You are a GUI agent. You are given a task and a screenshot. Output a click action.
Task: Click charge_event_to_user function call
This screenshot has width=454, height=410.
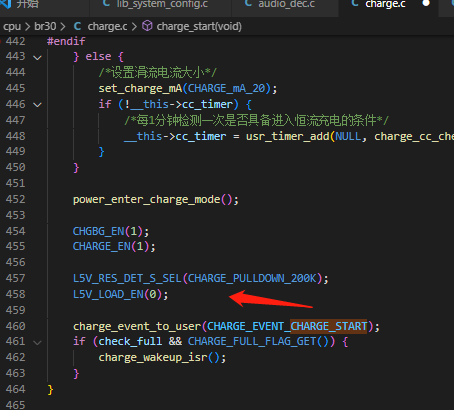point(137,326)
